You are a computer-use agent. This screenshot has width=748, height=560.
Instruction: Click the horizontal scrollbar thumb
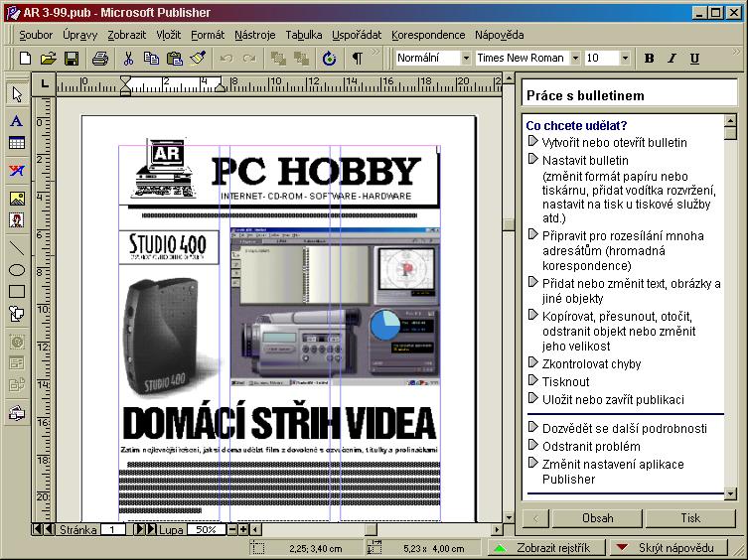click(x=371, y=529)
